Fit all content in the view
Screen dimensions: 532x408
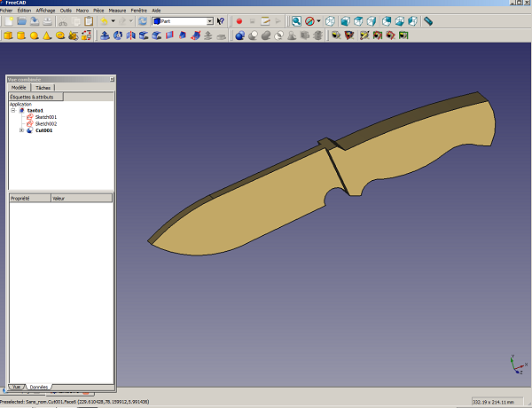tap(296, 21)
